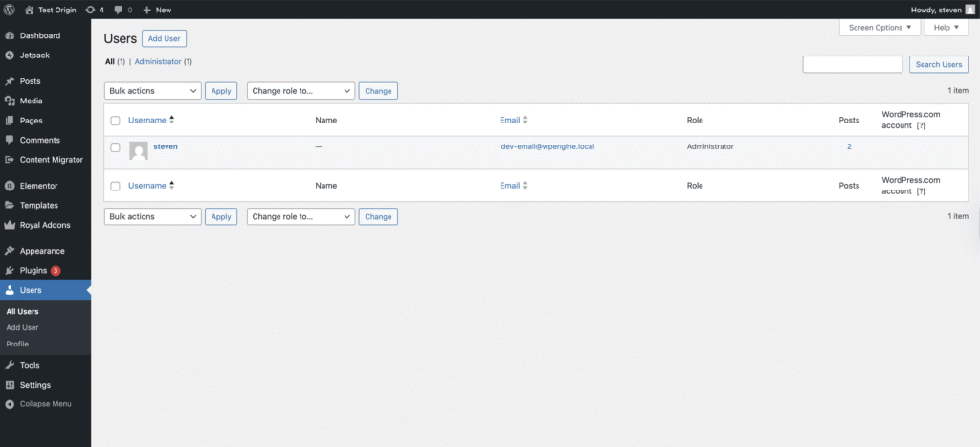This screenshot has height=447, width=980.
Task: Tick the checkbox for user steven
Action: click(115, 147)
